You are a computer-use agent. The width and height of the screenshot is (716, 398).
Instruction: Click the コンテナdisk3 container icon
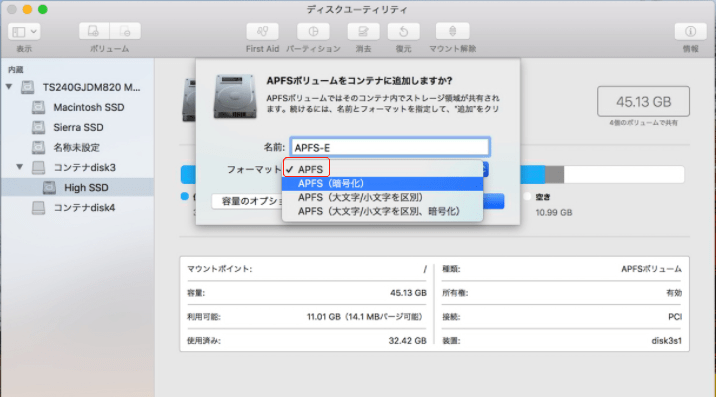click(x=38, y=168)
